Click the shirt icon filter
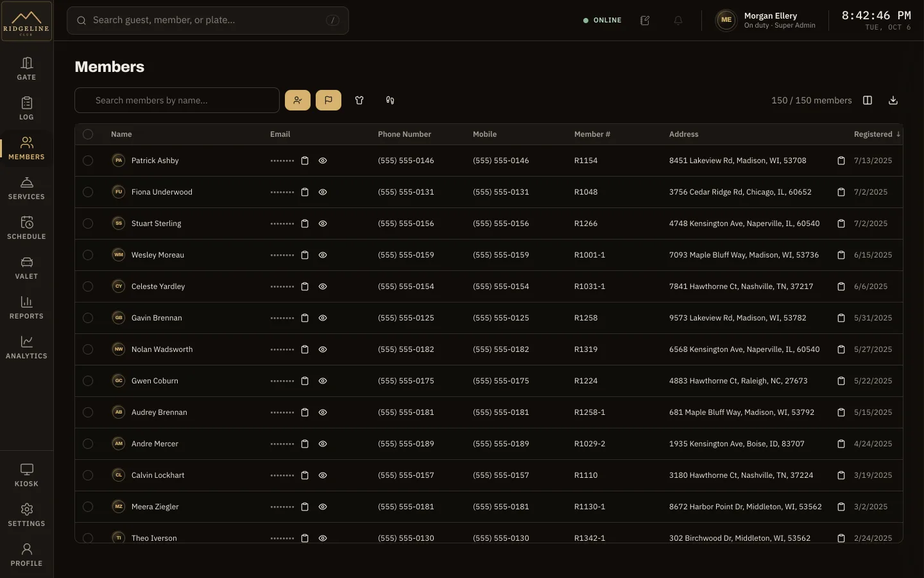924x578 pixels. point(359,100)
